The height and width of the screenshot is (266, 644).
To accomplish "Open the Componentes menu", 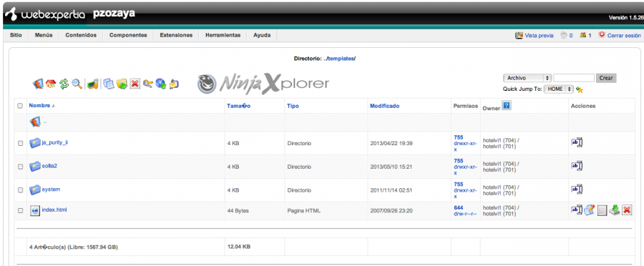I will pos(128,35).
